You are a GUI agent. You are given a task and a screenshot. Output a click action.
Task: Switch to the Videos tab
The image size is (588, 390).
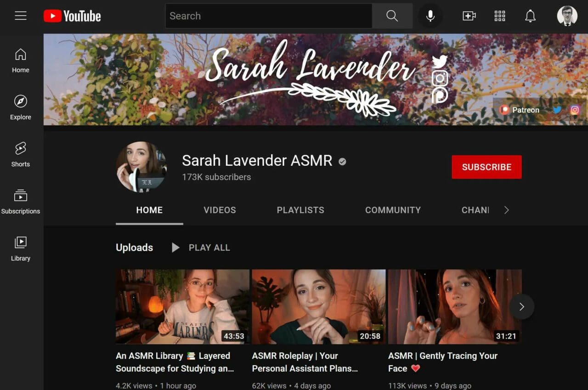[x=220, y=210]
